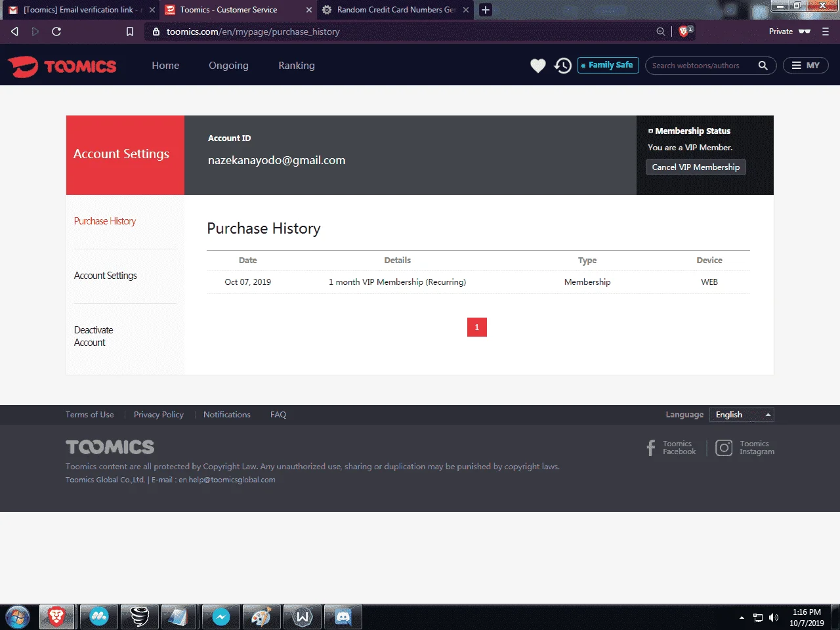Open the Toomics Instagram icon link
Screen dimensions: 840x630
click(x=724, y=448)
